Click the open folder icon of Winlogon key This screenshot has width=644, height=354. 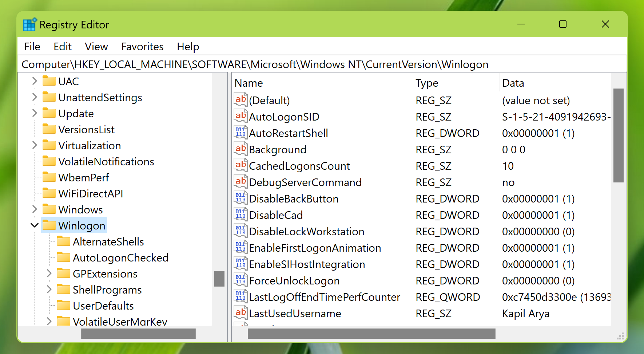click(x=49, y=225)
